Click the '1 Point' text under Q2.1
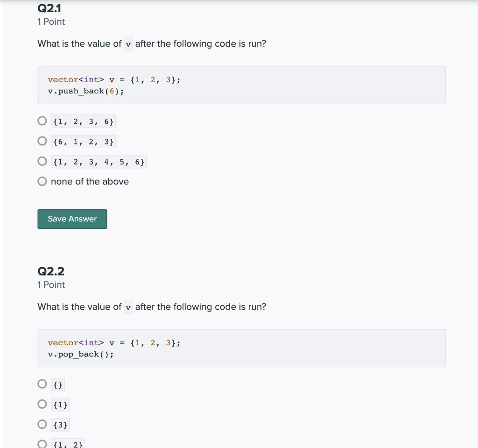The width and height of the screenshot is (478, 448). [51, 21]
